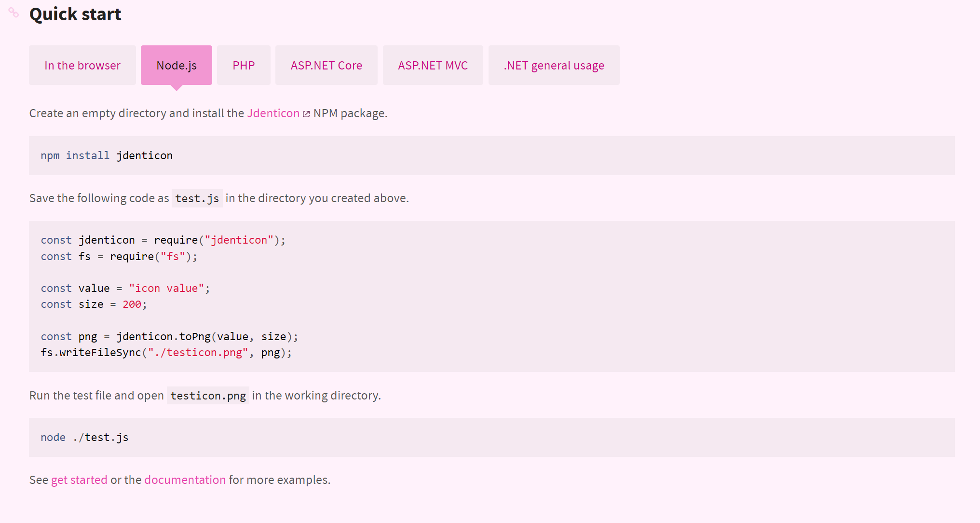This screenshot has height=523, width=980.
Task: Visit the documentation link
Action: pyautogui.click(x=185, y=480)
